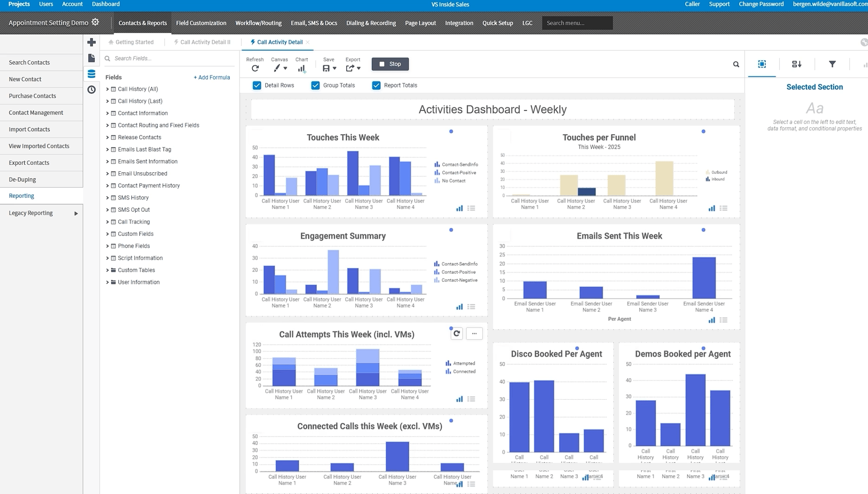Click the Export share icon
868x494 pixels.
coord(350,69)
